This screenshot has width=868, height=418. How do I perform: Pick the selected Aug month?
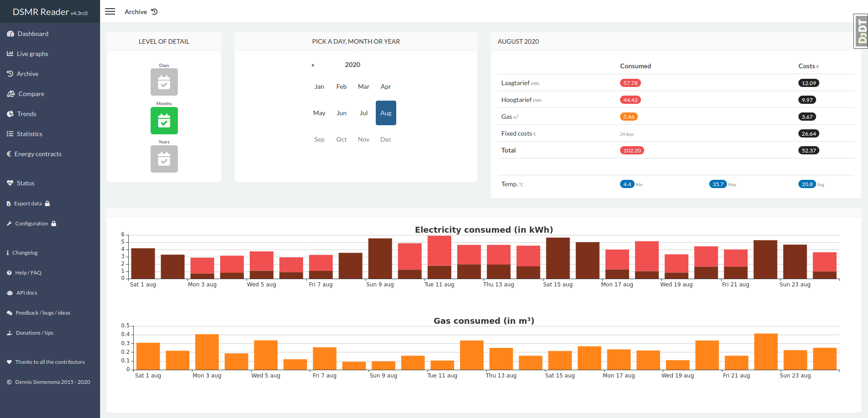click(386, 113)
